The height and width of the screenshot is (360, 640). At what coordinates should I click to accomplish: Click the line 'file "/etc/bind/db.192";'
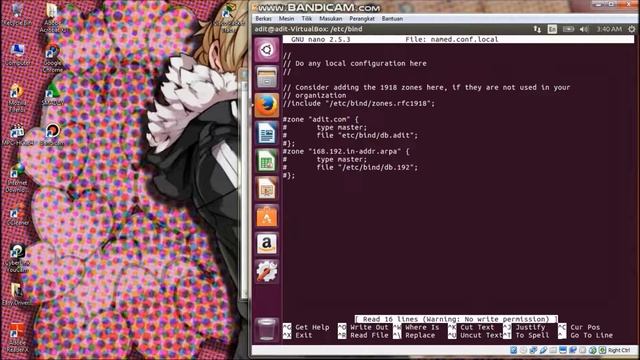click(x=367, y=167)
